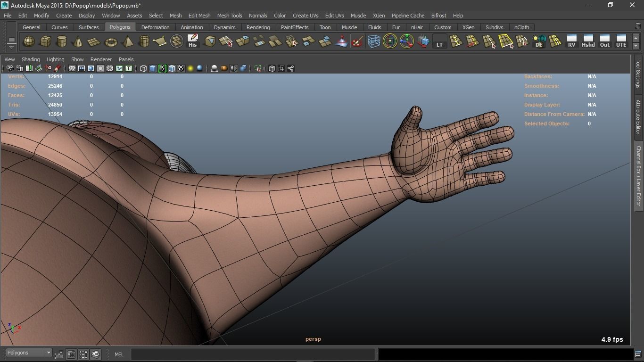
Task: Toggle textured display (checker icon)
Action: tap(181, 69)
